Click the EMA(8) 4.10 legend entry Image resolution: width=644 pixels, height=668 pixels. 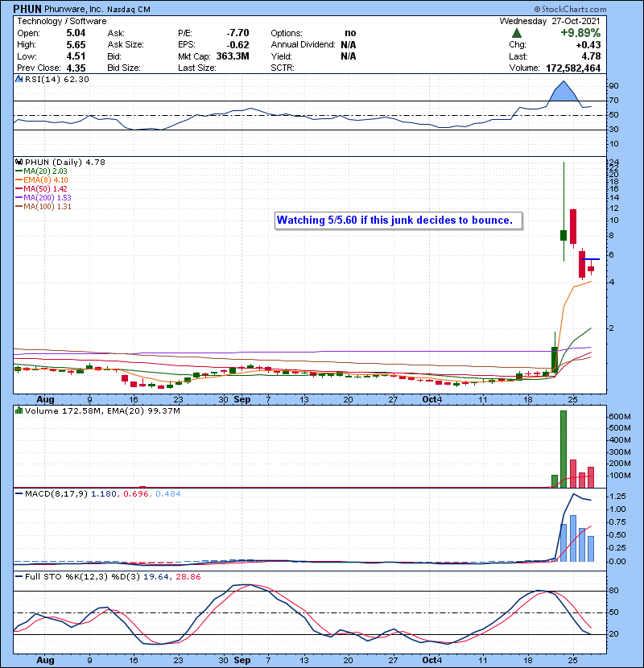coord(41,180)
